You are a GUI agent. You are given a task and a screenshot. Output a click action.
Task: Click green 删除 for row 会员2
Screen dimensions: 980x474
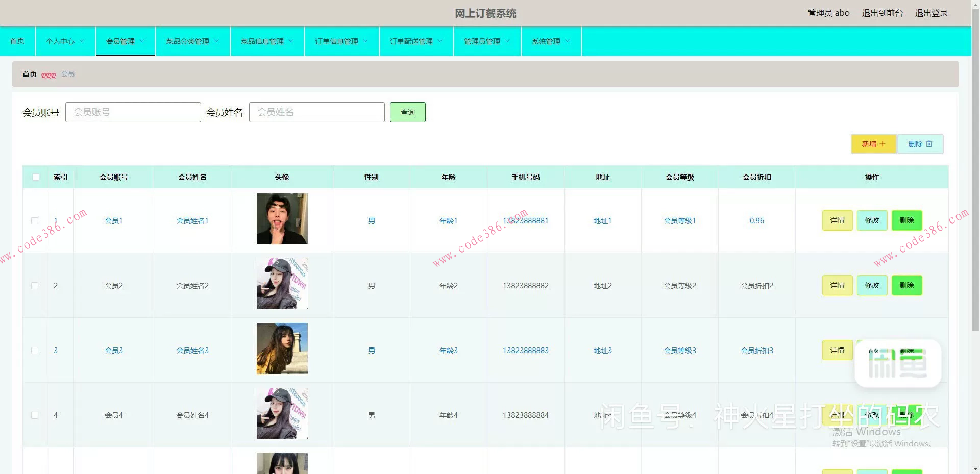[907, 285]
